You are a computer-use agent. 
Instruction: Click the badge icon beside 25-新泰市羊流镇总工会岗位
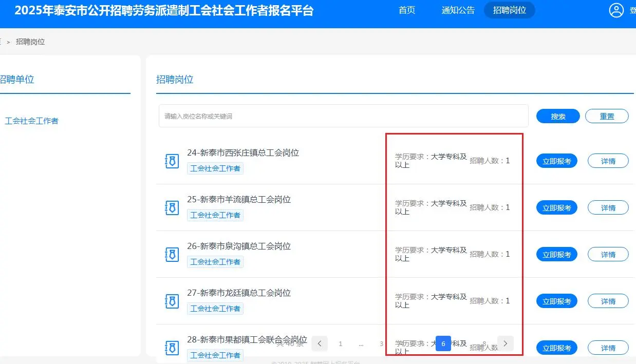(x=172, y=207)
